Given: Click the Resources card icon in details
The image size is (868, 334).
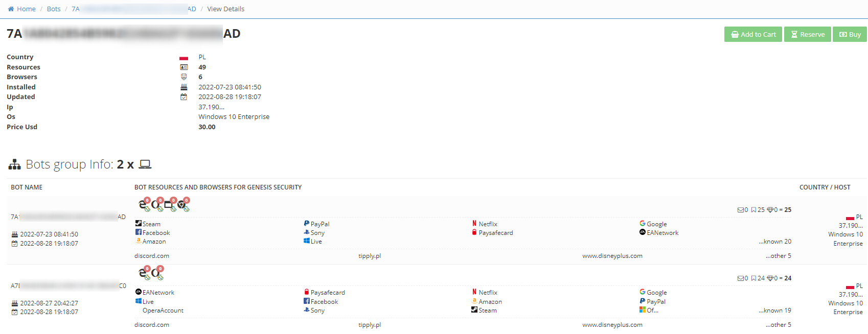Looking at the screenshot, I should (x=184, y=67).
